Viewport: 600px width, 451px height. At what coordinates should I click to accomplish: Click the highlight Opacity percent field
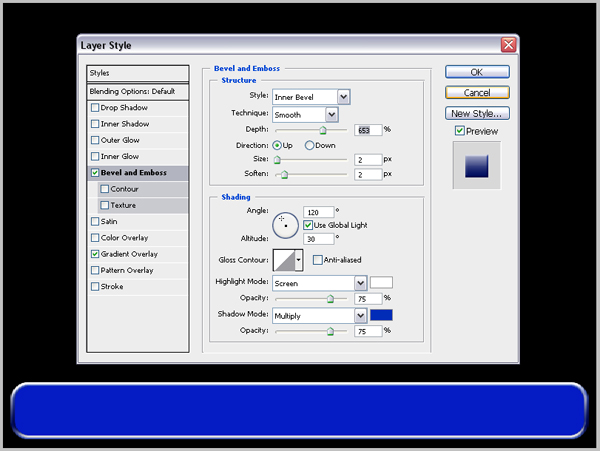[x=368, y=299]
